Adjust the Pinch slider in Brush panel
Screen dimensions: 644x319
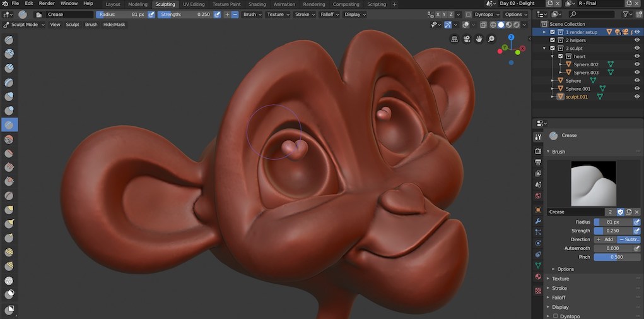coord(617,257)
